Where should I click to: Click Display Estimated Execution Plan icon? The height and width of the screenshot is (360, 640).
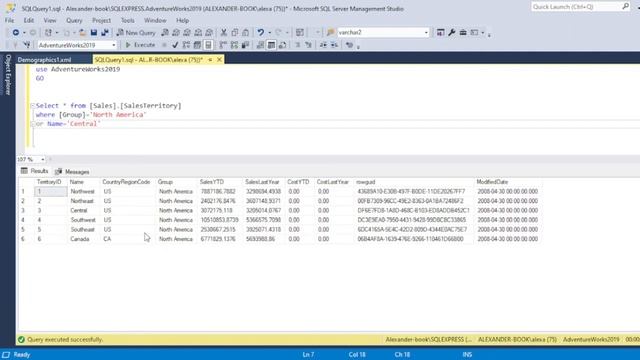pyautogui.click(x=186, y=45)
